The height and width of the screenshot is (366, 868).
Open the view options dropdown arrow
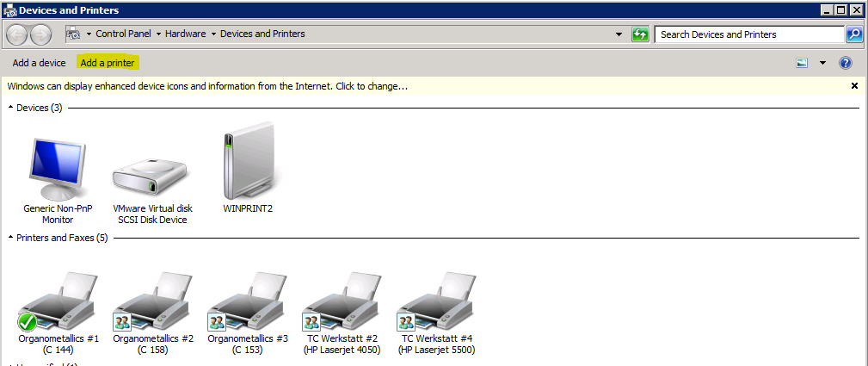coord(822,63)
